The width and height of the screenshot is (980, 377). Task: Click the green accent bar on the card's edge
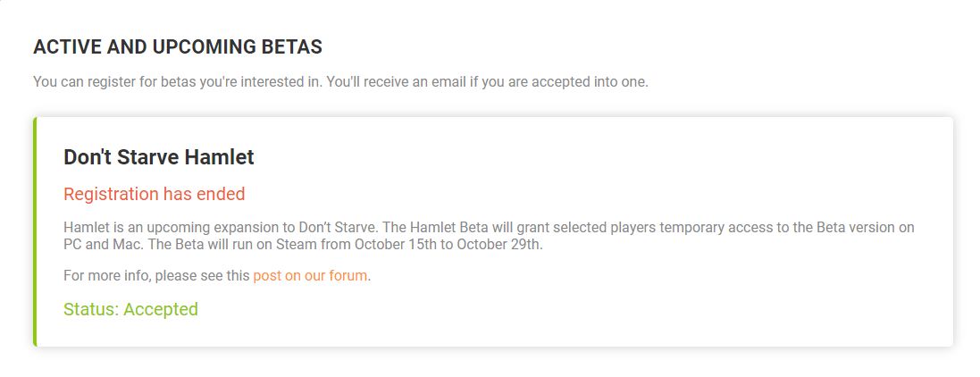tap(35, 231)
